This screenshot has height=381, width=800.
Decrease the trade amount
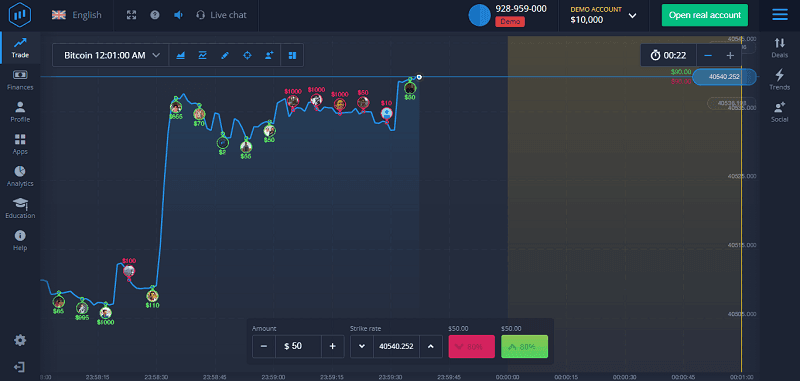tap(264, 346)
